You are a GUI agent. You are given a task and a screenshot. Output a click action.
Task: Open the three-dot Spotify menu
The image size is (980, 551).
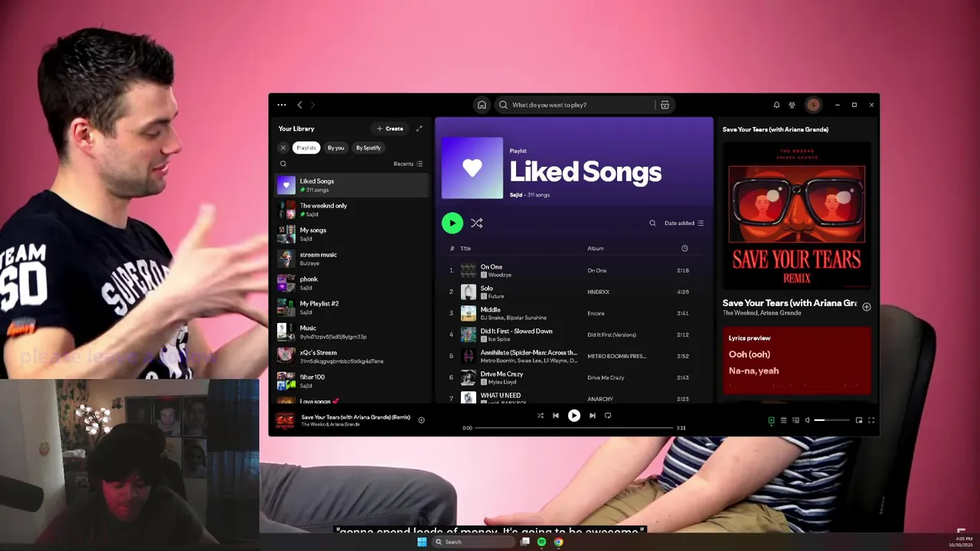(x=282, y=105)
